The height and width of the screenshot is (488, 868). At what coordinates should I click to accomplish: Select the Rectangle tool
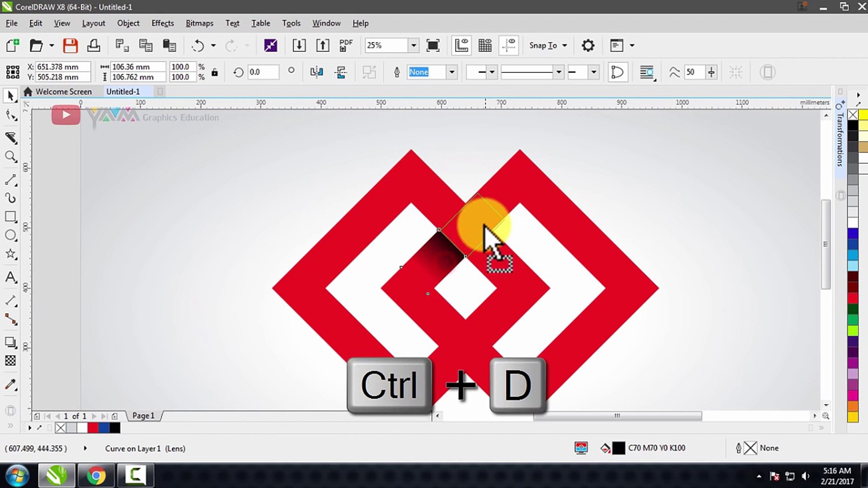(x=10, y=216)
